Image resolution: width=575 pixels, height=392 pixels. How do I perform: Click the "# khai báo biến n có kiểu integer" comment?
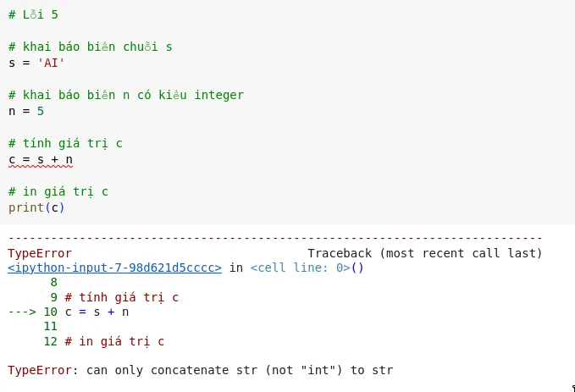tap(125, 95)
